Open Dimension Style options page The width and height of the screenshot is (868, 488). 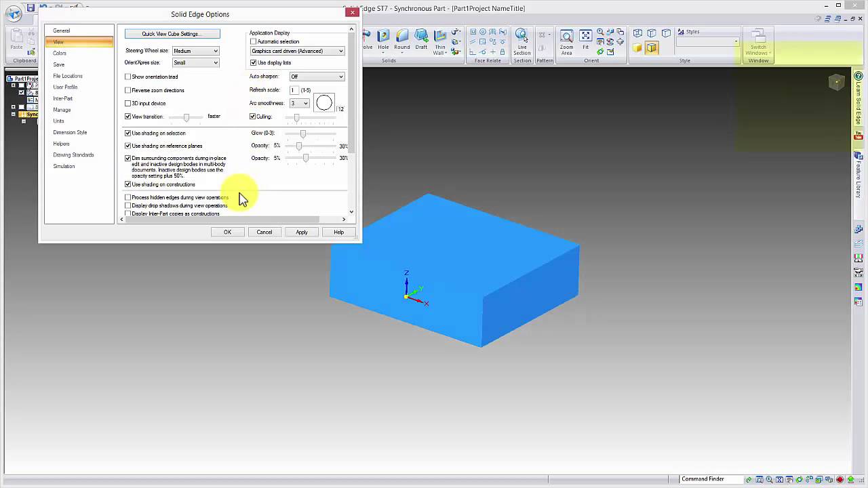[x=70, y=132]
